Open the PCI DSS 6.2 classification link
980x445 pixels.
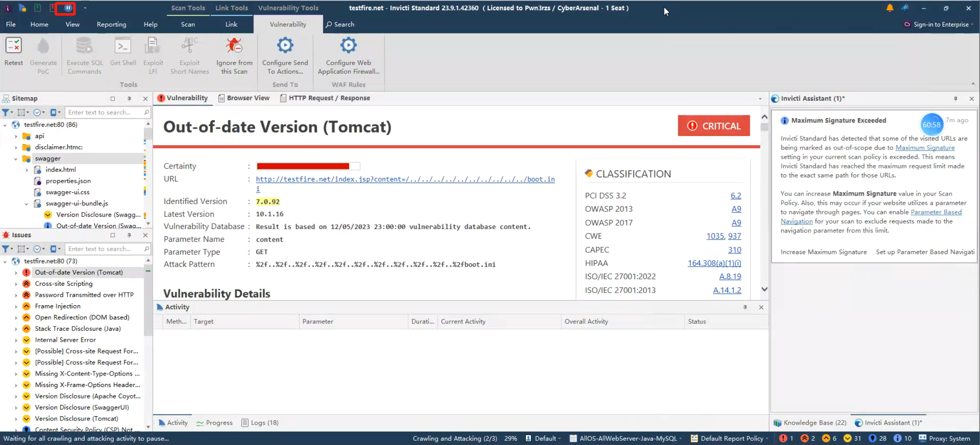[736, 196]
